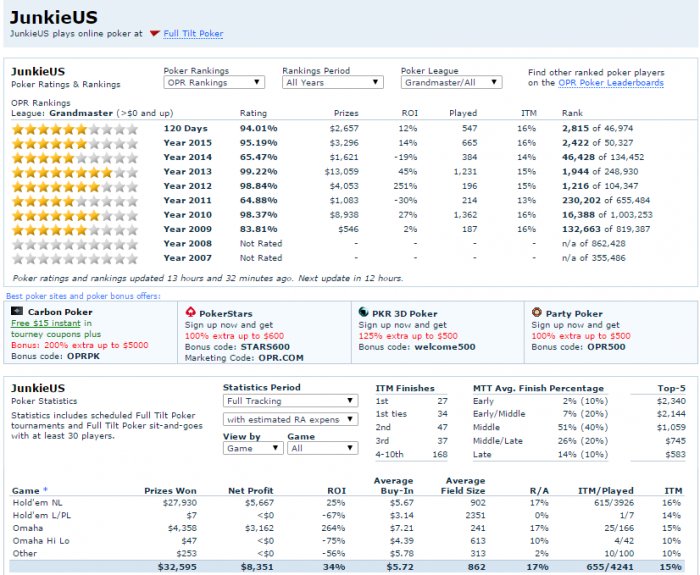The width and height of the screenshot is (700, 575).
Task: Open the OPR Poker Leaderboards link
Action: pyautogui.click(x=610, y=83)
